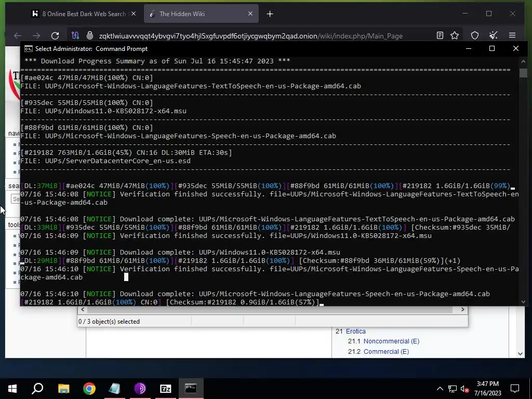Open a new browser tab
This screenshot has height=399, width=532.
pos(270,14)
